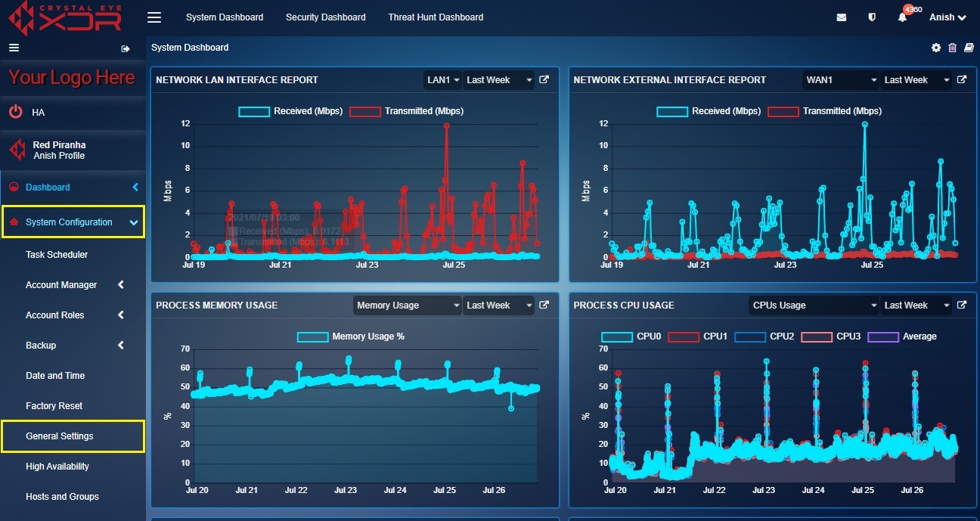The height and width of the screenshot is (521, 980).
Task: Switch to System Dashboard tab
Action: click(x=225, y=17)
